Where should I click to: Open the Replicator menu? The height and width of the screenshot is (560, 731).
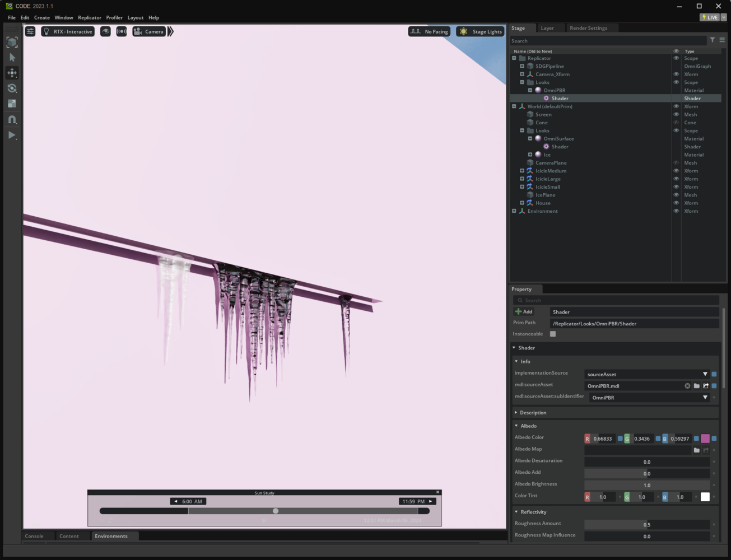point(90,17)
